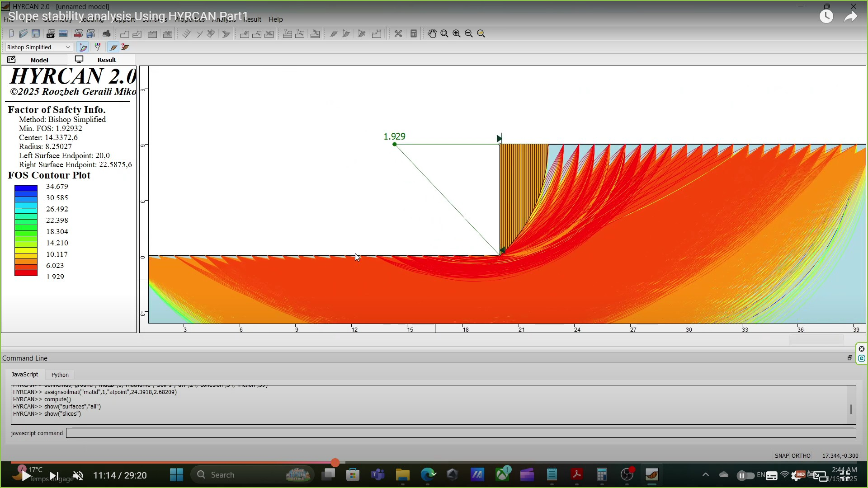Screen dimensions: 868x488
Task: Click the video progress bar scrubber
Action: click(335, 463)
